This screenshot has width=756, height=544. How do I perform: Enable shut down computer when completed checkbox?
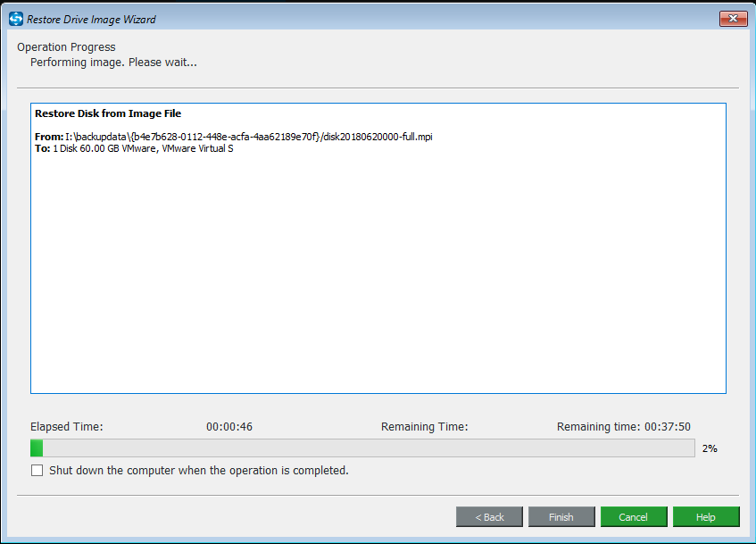click(x=37, y=470)
